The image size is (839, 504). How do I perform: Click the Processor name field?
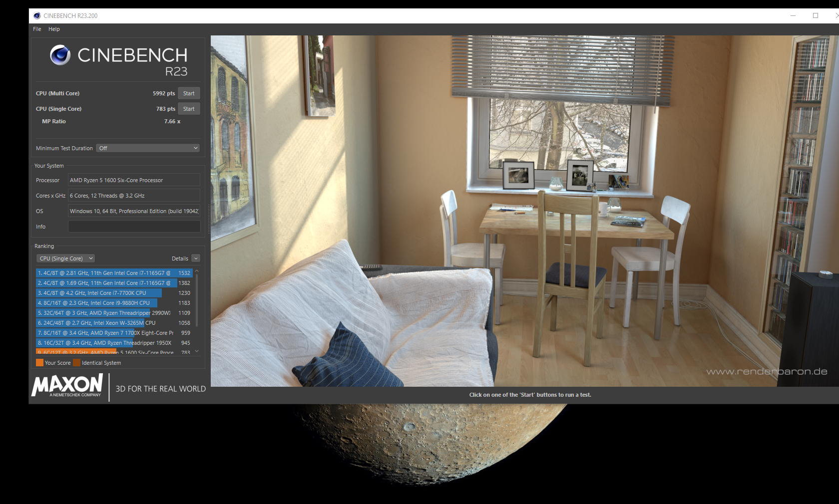coord(134,180)
